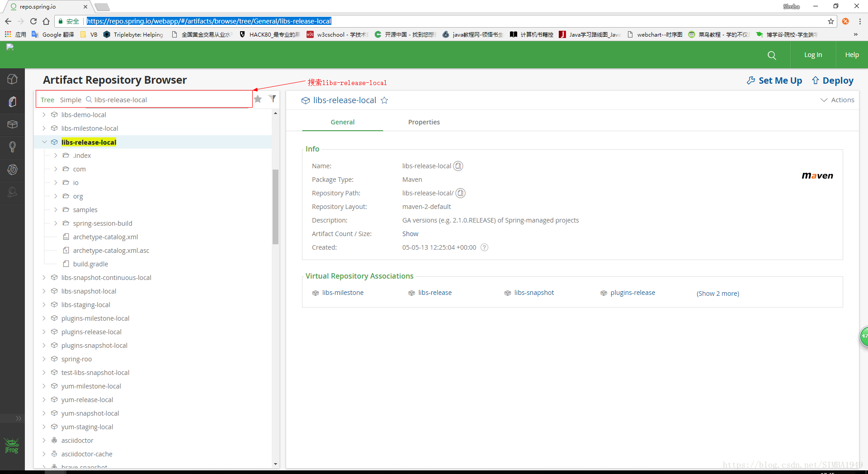868x474 pixels.
Task: Go to browser home page
Action: [46, 21]
